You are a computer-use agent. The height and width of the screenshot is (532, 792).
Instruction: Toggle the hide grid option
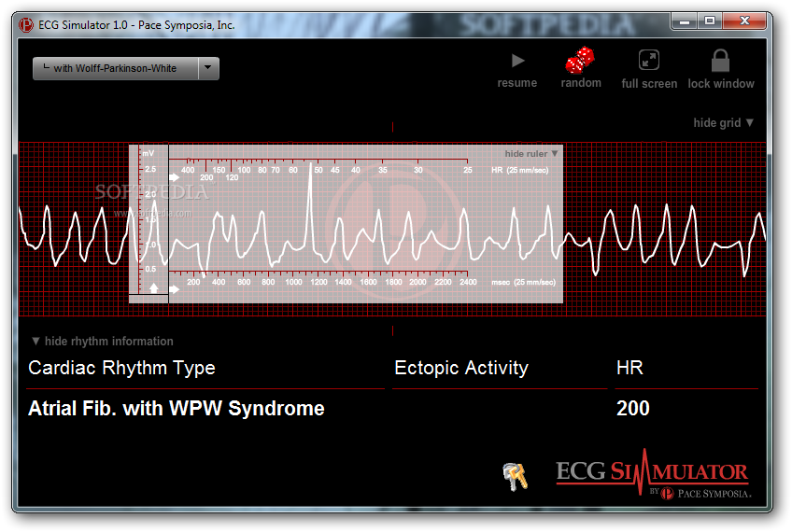click(x=723, y=122)
